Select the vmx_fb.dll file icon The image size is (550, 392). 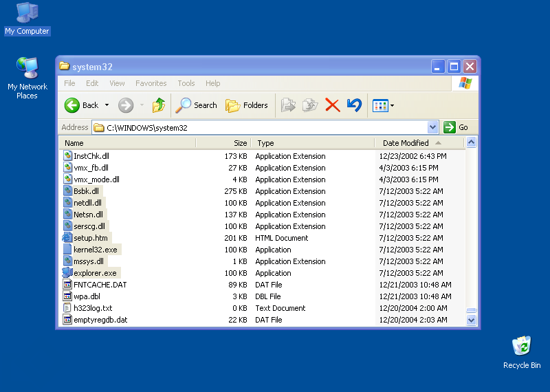click(67, 167)
